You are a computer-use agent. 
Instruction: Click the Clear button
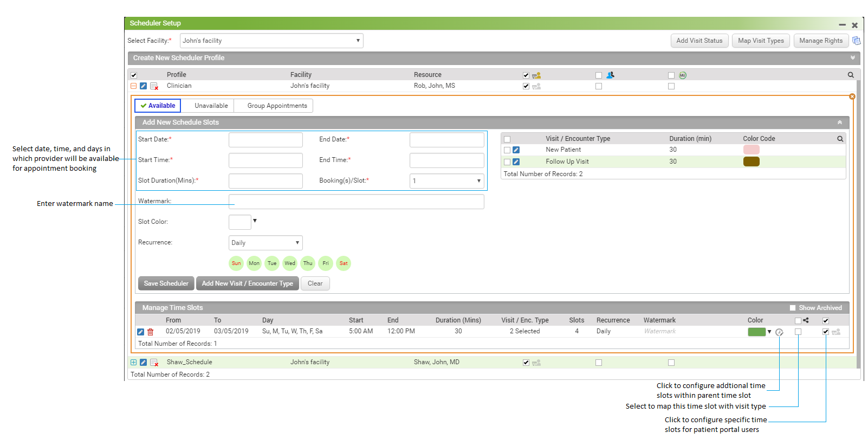[x=315, y=283]
